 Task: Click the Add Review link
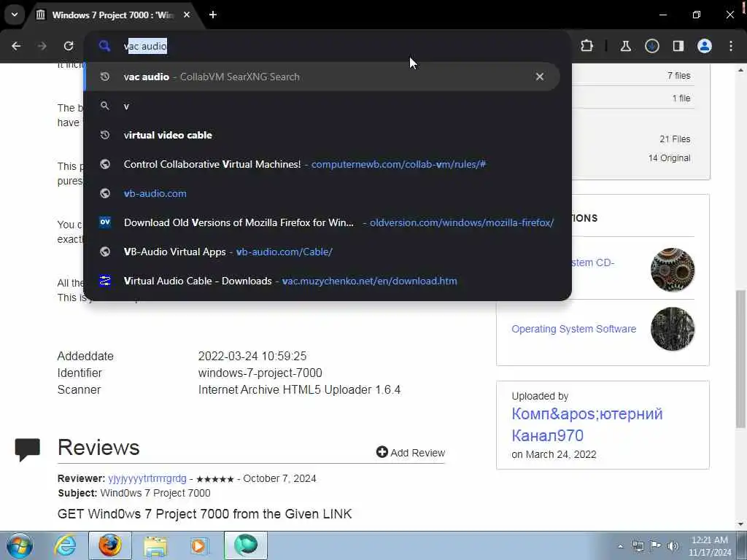click(x=411, y=452)
